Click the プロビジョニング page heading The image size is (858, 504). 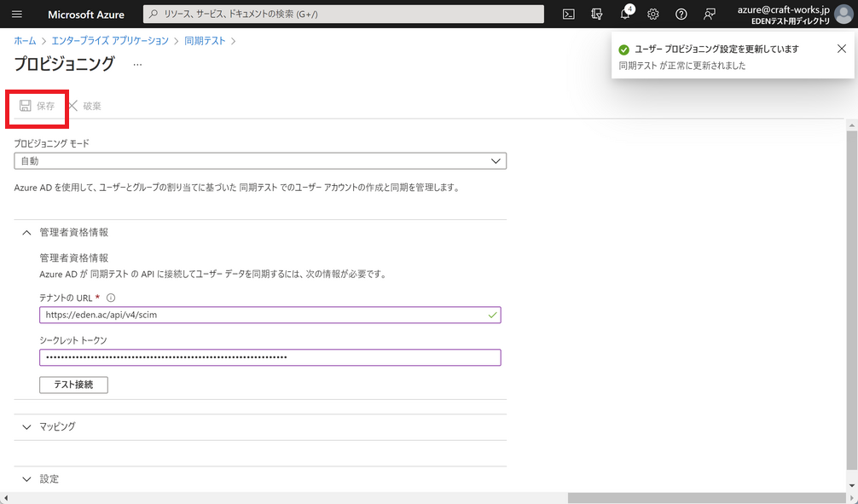pyautogui.click(x=64, y=63)
